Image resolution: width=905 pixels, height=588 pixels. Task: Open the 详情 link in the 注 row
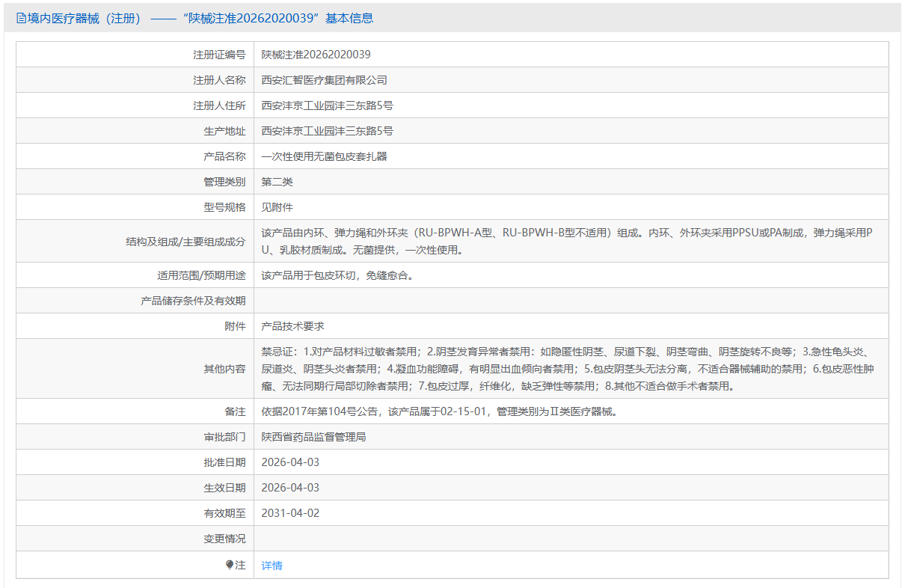pyautogui.click(x=271, y=566)
